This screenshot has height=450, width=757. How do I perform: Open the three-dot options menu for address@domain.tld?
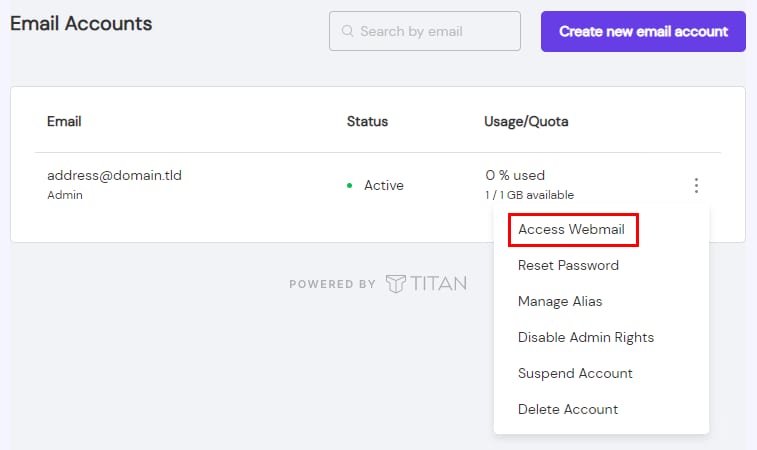[696, 185]
